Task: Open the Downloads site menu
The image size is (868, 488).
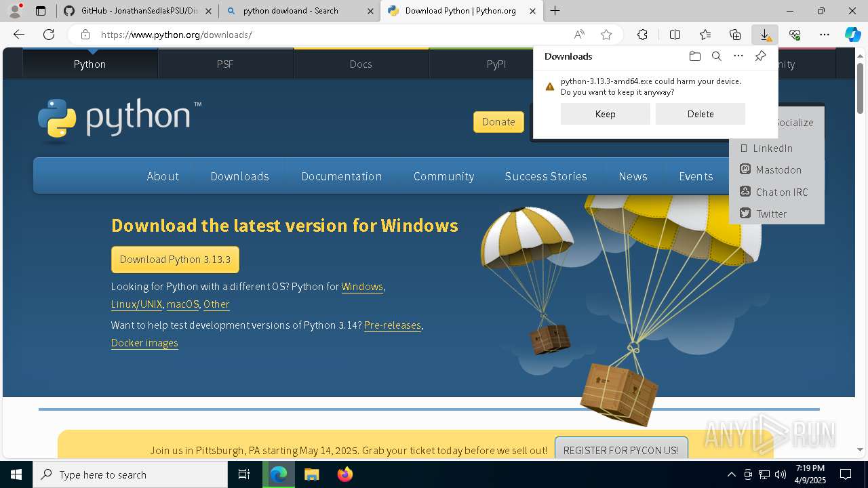Action: pyautogui.click(x=239, y=176)
